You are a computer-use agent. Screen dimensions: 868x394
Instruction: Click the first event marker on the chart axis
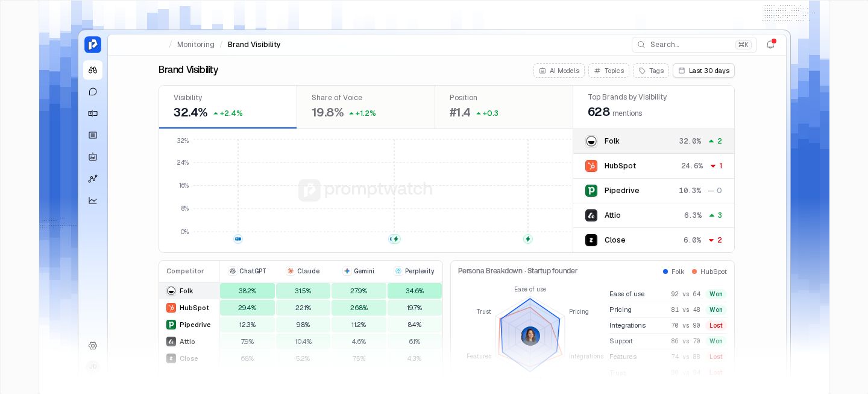[x=238, y=239]
